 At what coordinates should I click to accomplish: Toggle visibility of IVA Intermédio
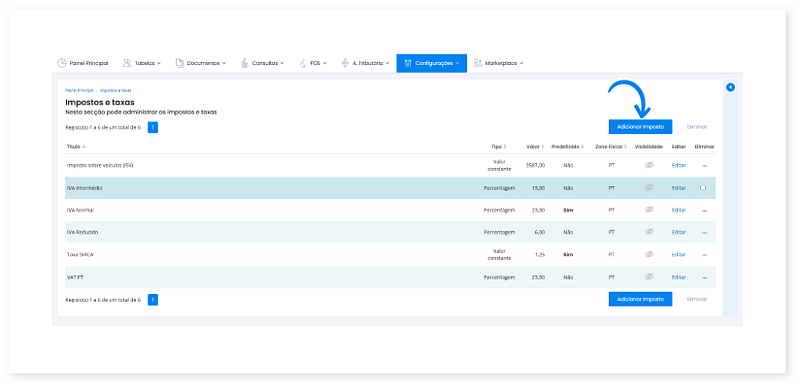coord(649,187)
